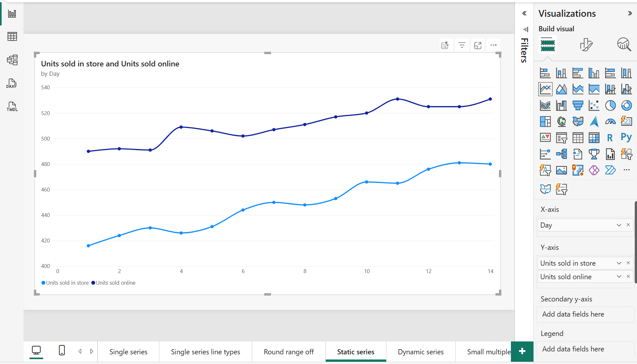Screen dimensions: 637x364
Task: Collapse the Visualizations pane
Action: tap(629, 13)
